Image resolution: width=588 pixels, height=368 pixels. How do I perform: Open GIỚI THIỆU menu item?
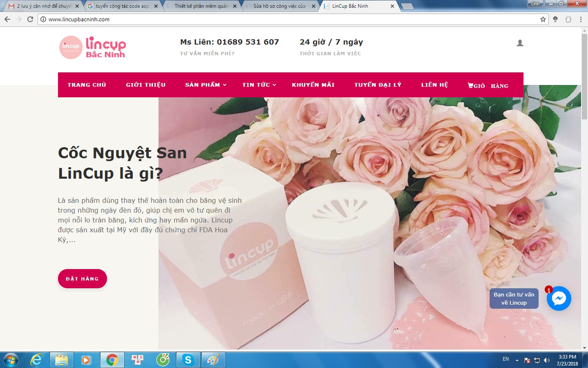pyautogui.click(x=146, y=85)
